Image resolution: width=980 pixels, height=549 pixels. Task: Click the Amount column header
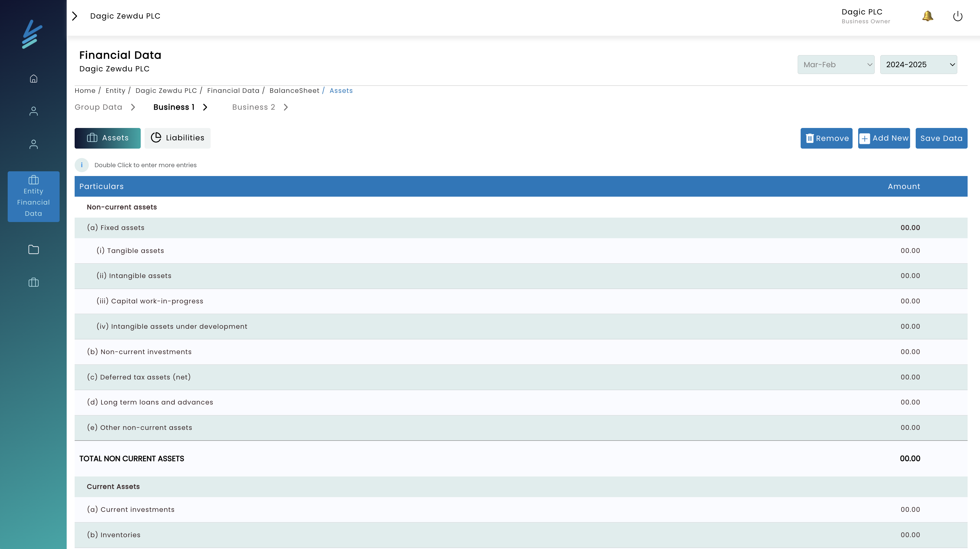904,186
